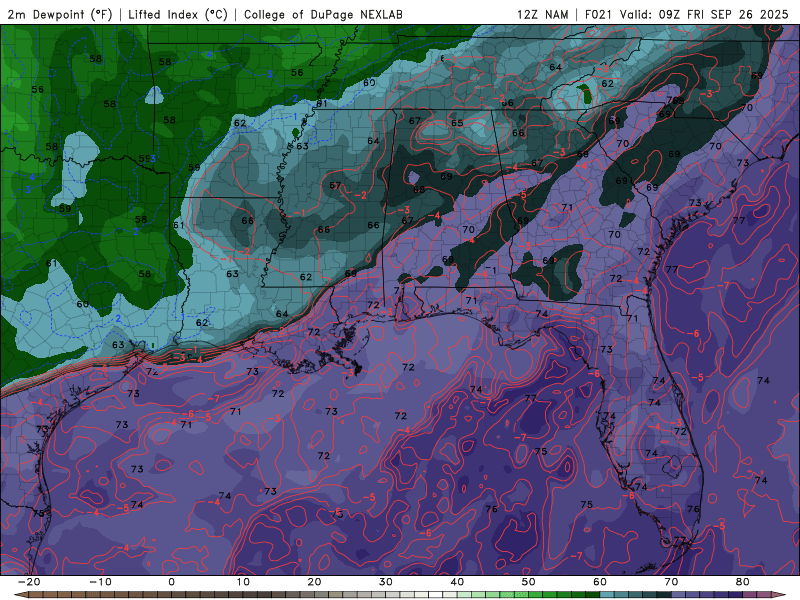Click the 2m Dewpoint (°F) title label

point(60,14)
